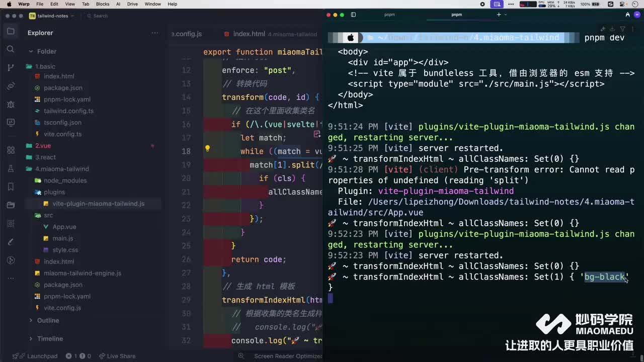This screenshot has width=644, height=362.
Task: Open the tailwind-notes workspace dropdown
Action: pos(52,16)
